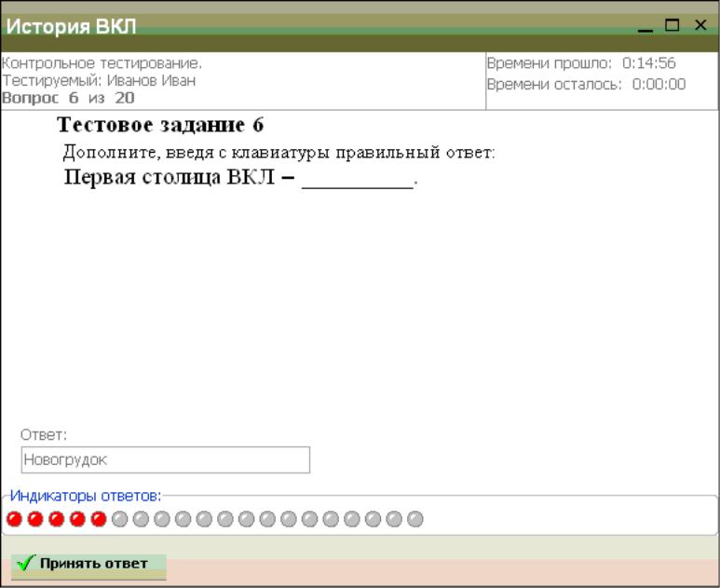The width and height of the screenshot is (720, 588).
Task: Click the Контрольное тестирование text
Action: (102, 63)
